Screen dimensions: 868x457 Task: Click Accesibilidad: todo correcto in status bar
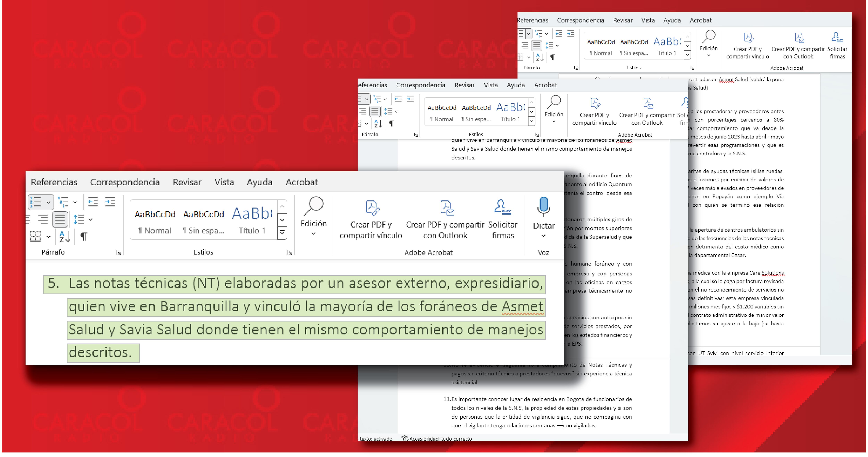[x=437, y=439]
